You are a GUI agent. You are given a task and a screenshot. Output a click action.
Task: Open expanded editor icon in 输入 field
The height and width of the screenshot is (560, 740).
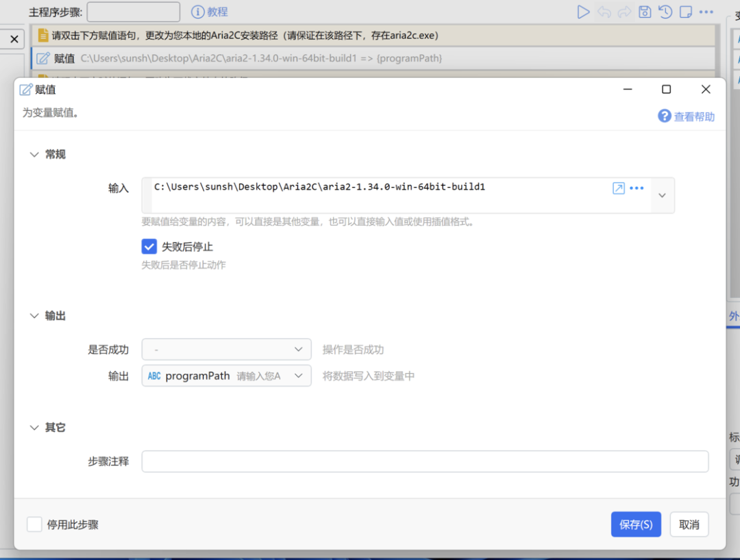click(619, 188)
